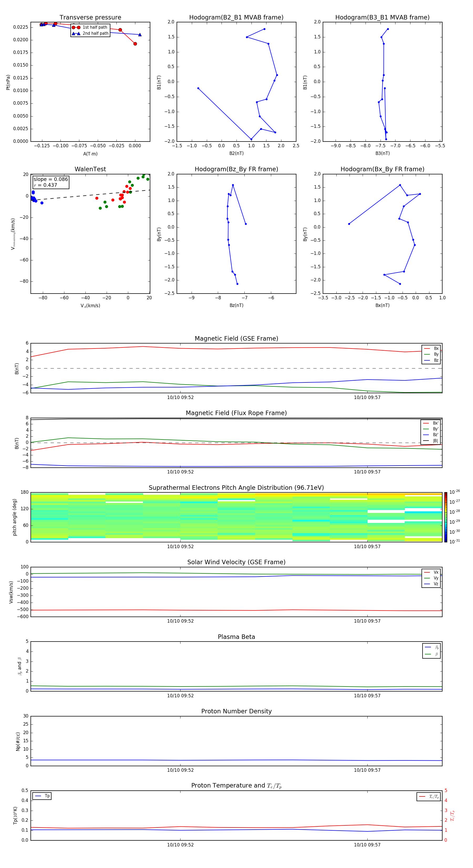Click the pitch angle distribution heatmap
Viewport: 473px width, 868px height.
tap(236, 517)
